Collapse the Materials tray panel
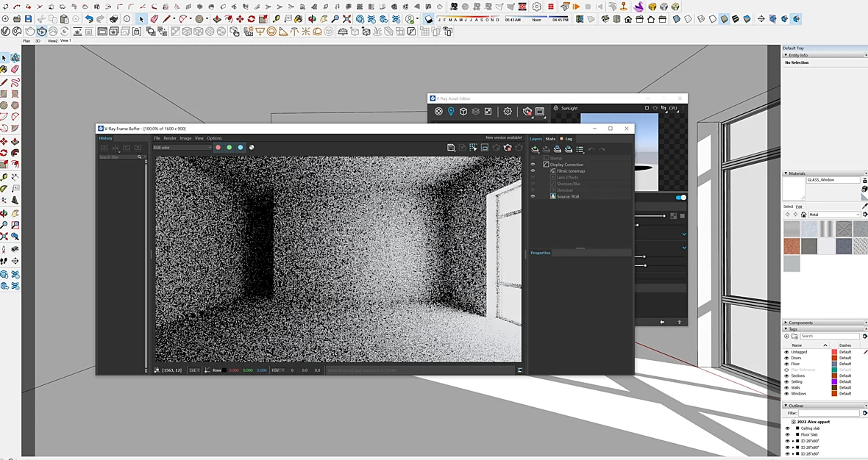This screenshot has height=460, width=868. pyautogui.click(x=786, y=173)
